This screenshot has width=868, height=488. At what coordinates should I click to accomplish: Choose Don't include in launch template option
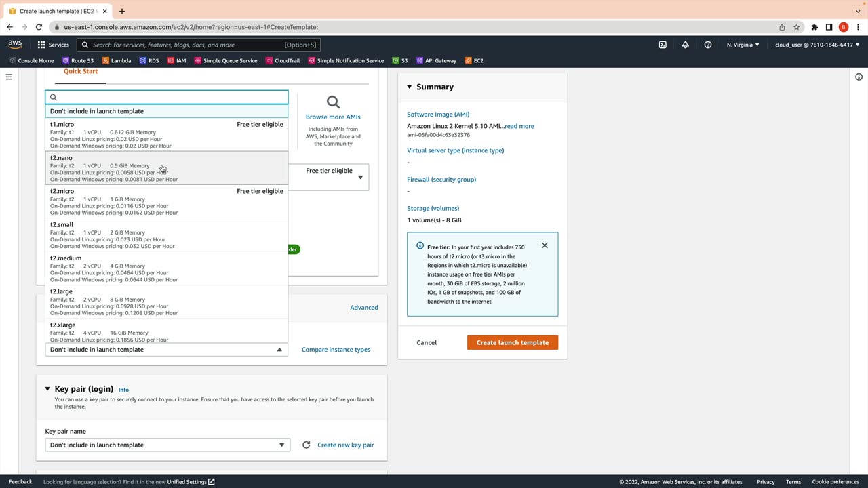click(167, 111)
